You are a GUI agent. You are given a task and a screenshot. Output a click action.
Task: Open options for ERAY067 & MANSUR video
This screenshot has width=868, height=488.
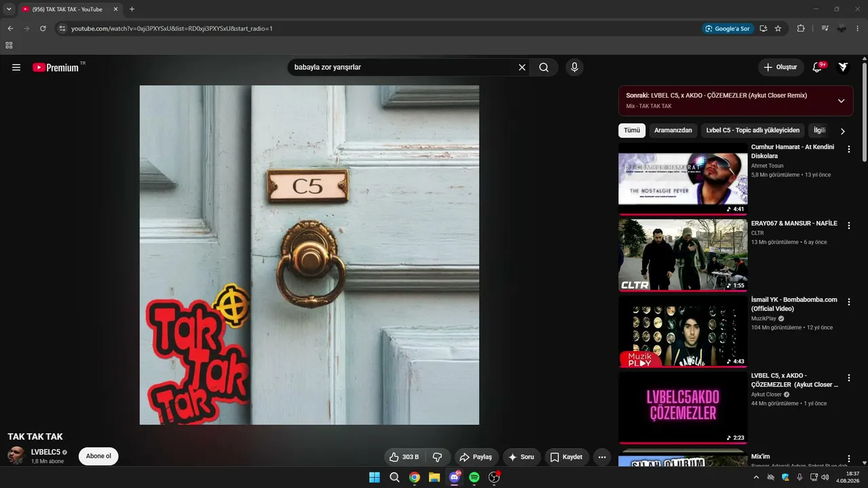point(848,226)
